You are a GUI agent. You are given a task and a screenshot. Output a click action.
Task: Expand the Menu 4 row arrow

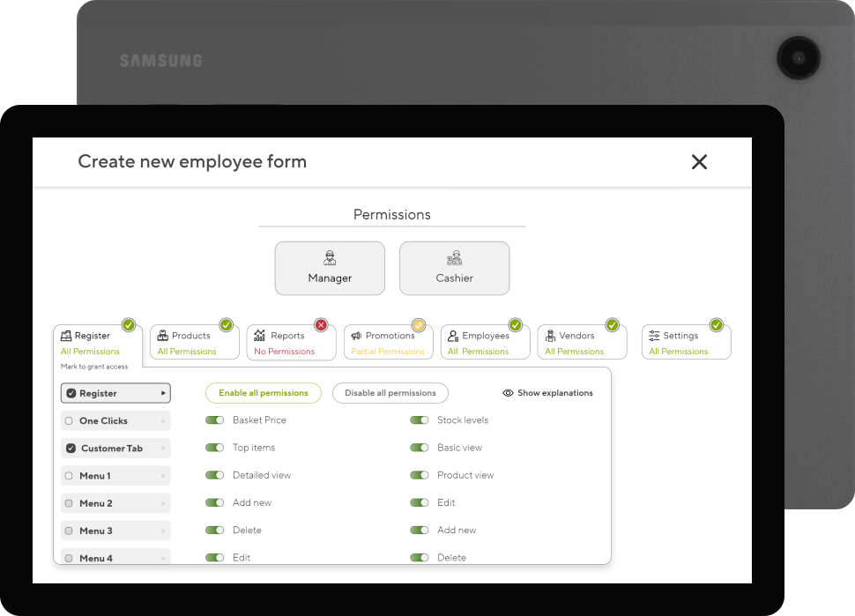click(163, 558)
